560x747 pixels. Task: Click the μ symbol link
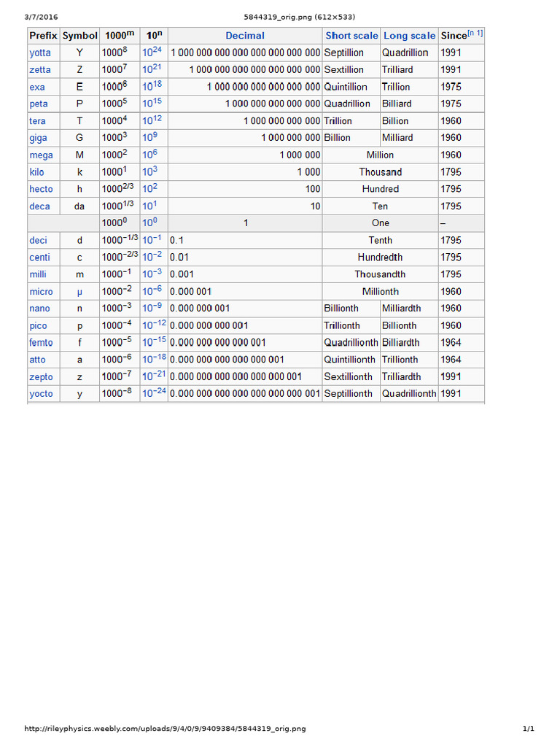[x=79, y=292]
